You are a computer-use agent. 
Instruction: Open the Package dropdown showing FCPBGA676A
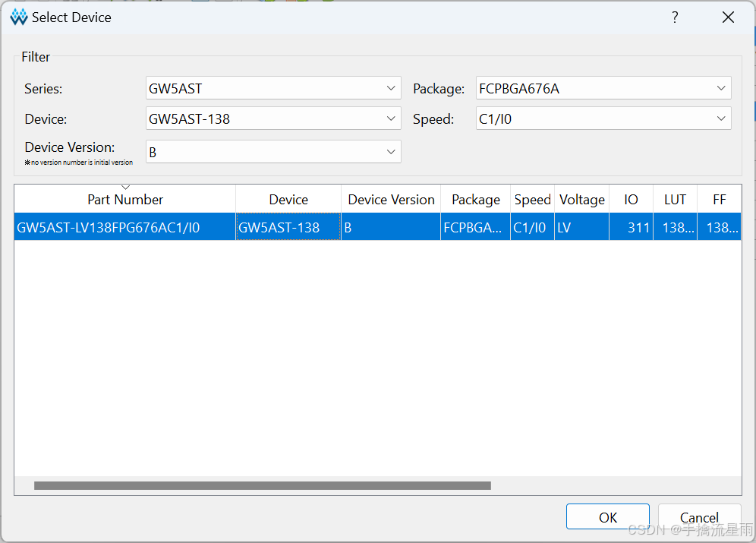[603, 88]
